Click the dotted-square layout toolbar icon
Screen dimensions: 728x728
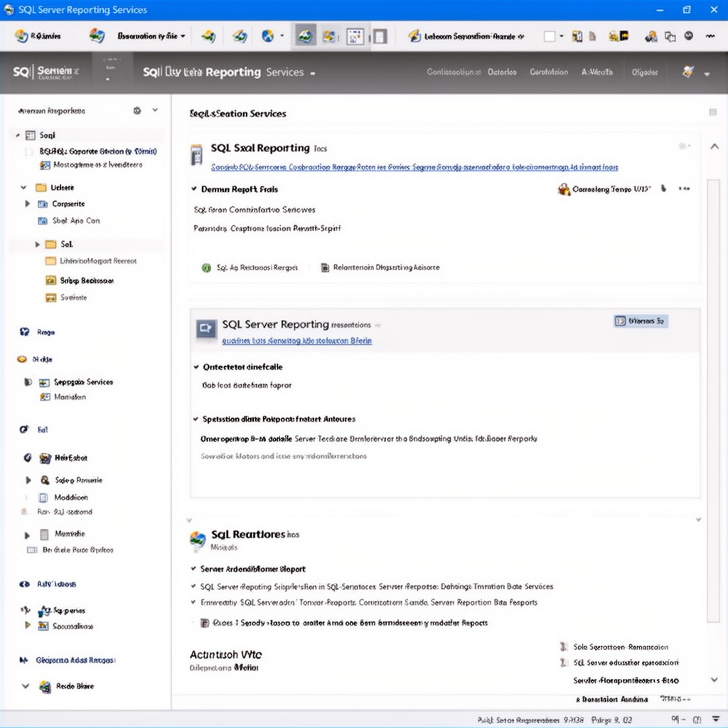click(355, 36)
